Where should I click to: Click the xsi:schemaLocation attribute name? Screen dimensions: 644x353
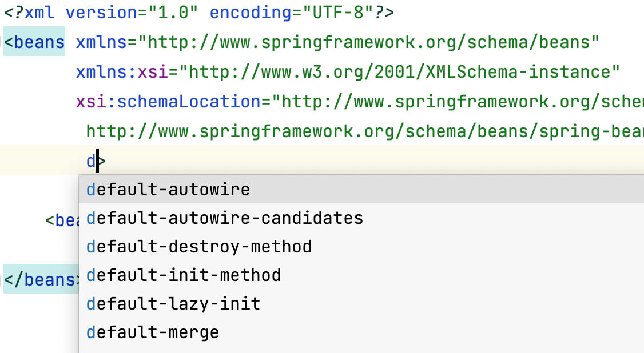pos(168,102)
